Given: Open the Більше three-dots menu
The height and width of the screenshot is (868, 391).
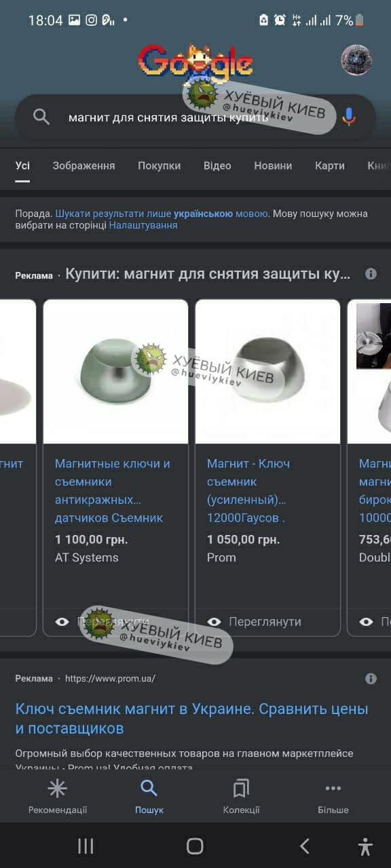Looking at the screenshot, I should pos(333,796).
